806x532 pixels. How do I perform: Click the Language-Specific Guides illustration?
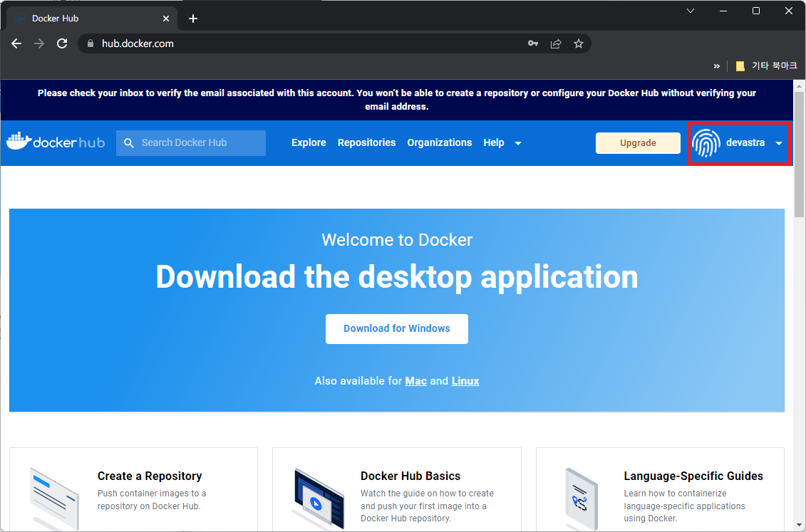(581, 498)
